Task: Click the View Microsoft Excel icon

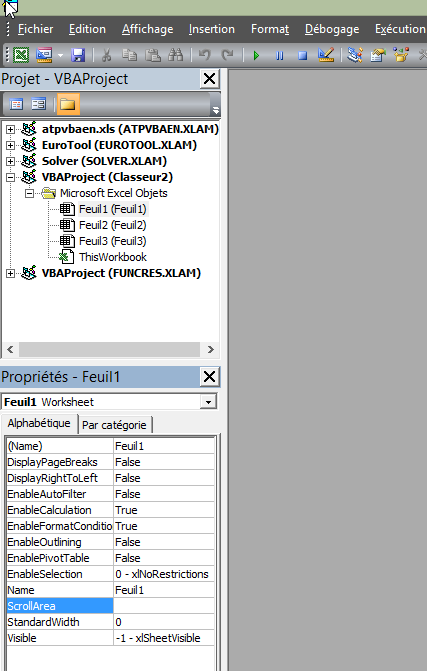Action: (x=21, y=55)
